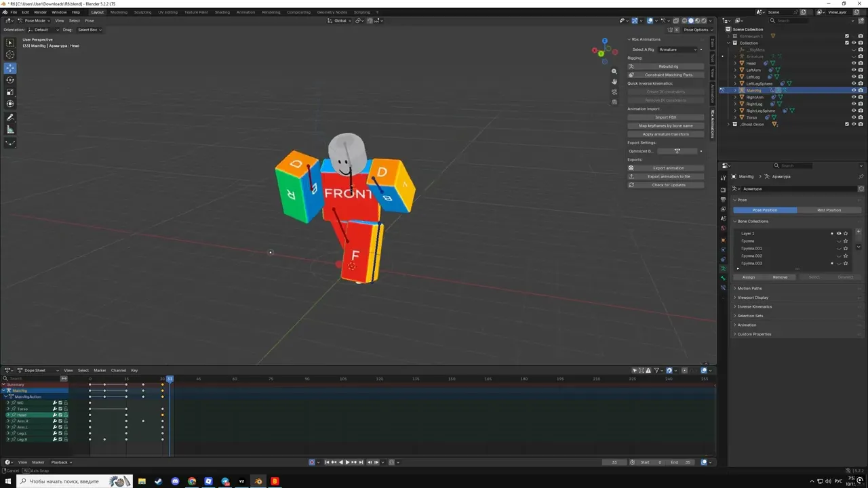Image resolution: width=868 pixels, height=488 pixels.
Task: Hide the Head object in the outliner
Action: [854, 63]
